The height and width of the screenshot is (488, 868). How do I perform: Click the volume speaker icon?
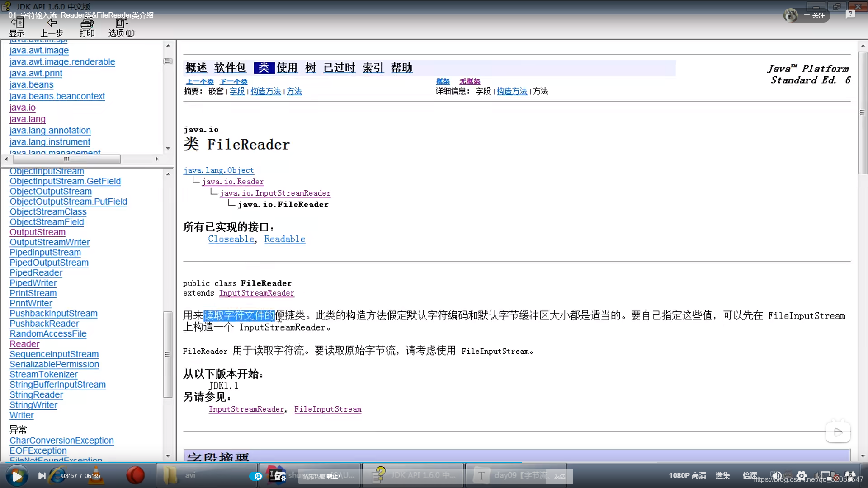click(x=776, y=475)
